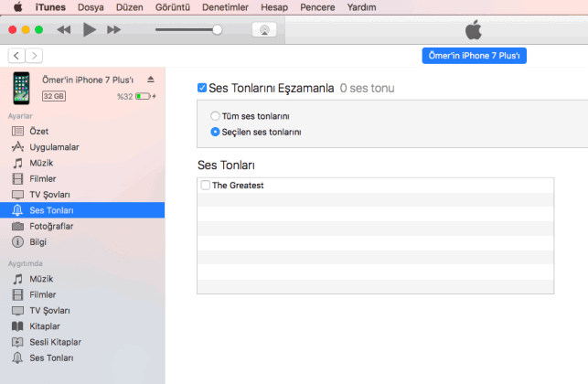Open the Apple menu
588x384 pixels.
coord(17,7)
